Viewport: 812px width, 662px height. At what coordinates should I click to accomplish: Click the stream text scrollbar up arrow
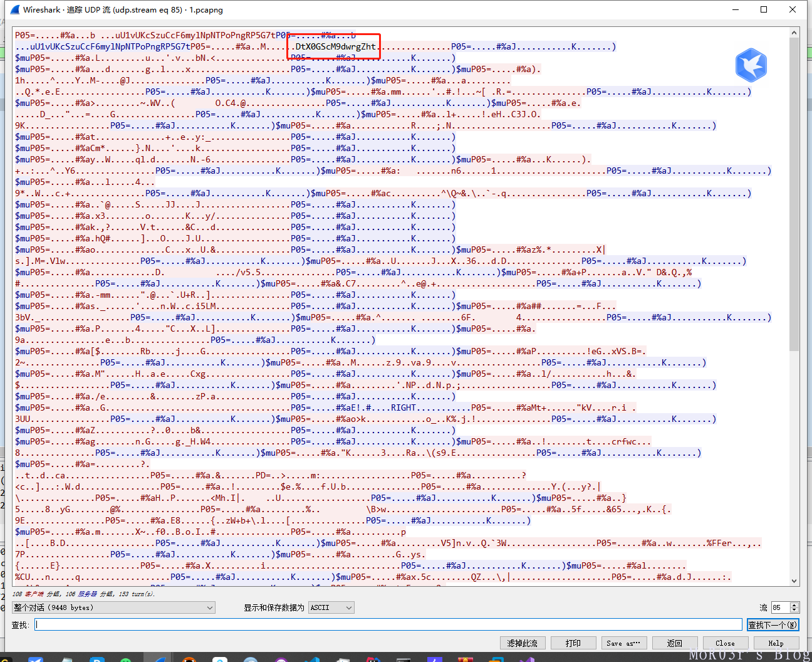click(x=794, y=33)
